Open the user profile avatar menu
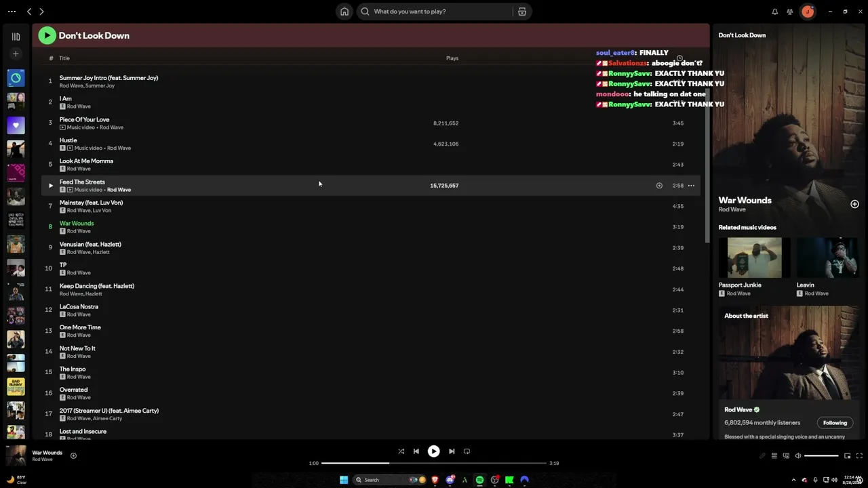868x488 pixels. [808, 12]
